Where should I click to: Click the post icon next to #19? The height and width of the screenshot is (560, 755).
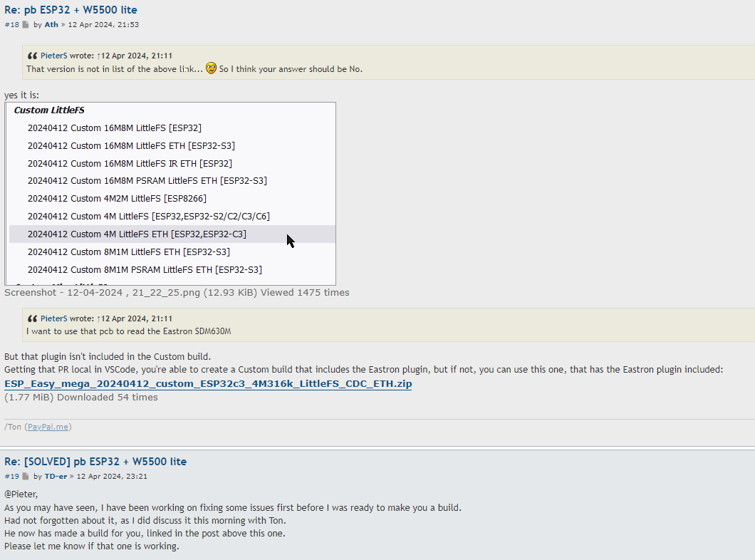(26, 476)
